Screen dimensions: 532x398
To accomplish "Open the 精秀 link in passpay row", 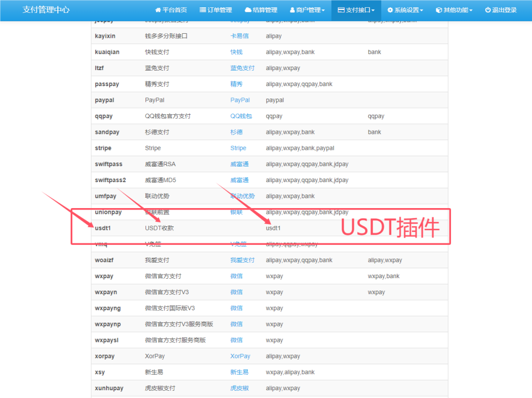I will pos(236,84).
